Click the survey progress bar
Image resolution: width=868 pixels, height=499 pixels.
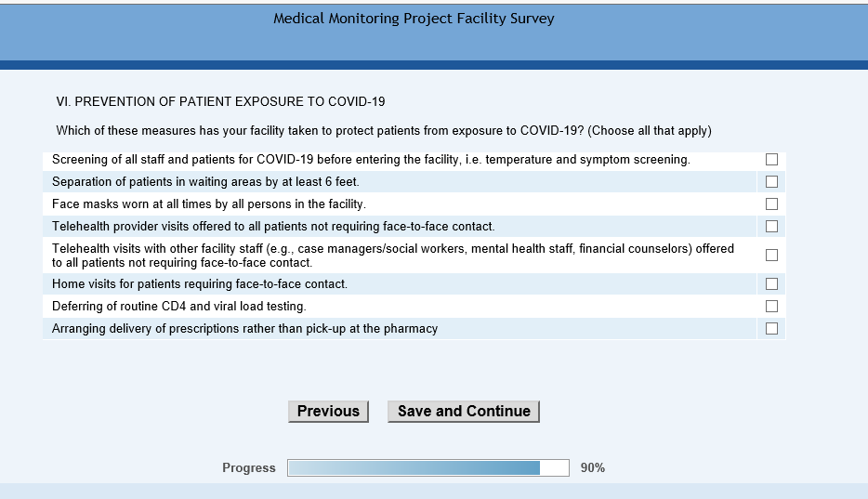[x=427, y=468]
